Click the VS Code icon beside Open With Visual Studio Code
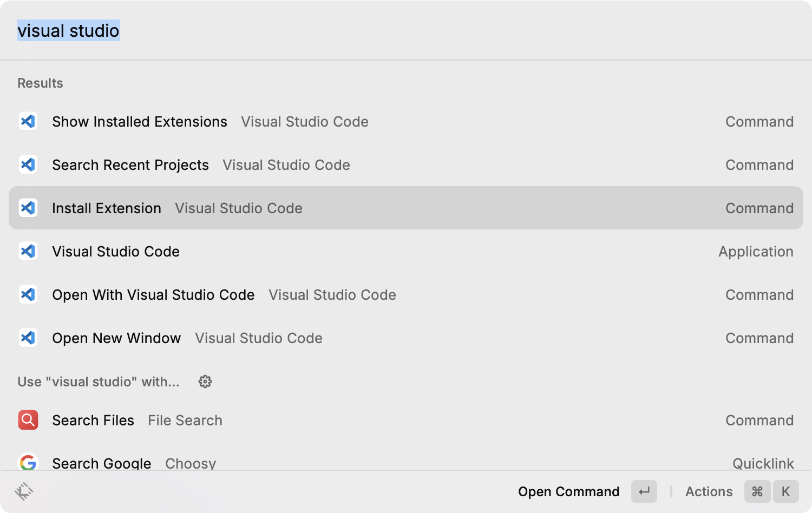Viewport: 812px width, 513px height. [28, 294]
